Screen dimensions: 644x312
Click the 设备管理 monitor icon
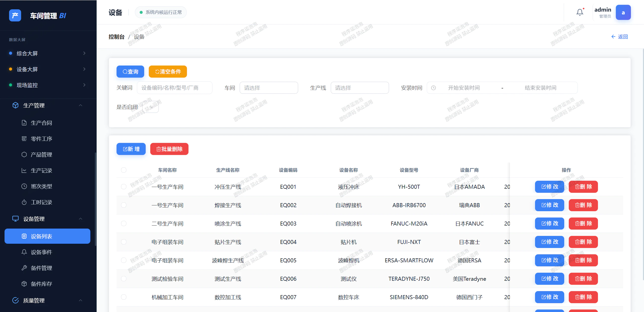pos(15,219)
